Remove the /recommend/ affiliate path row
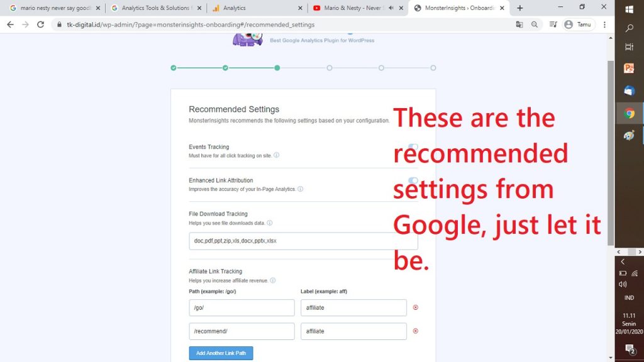 click(415, 331)
